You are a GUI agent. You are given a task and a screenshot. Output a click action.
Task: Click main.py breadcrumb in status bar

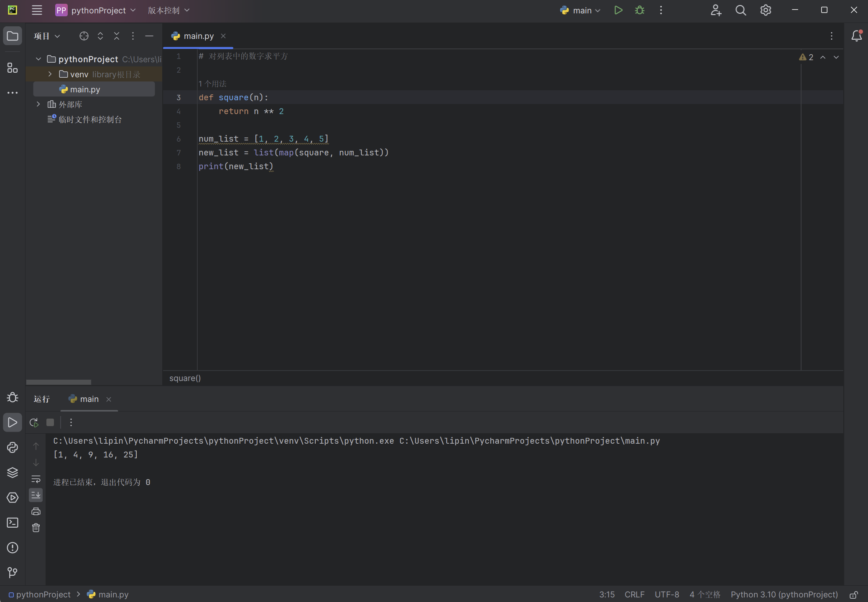[x=108, y=594]
